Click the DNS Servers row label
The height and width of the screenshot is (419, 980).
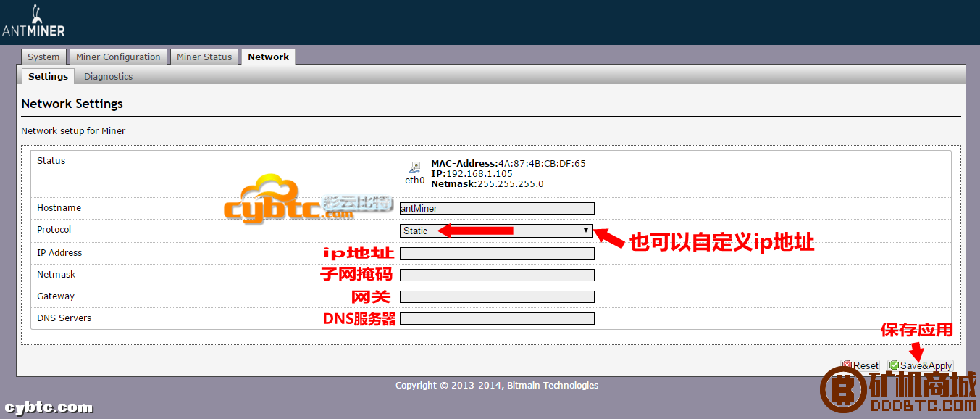tap(64, 318)
